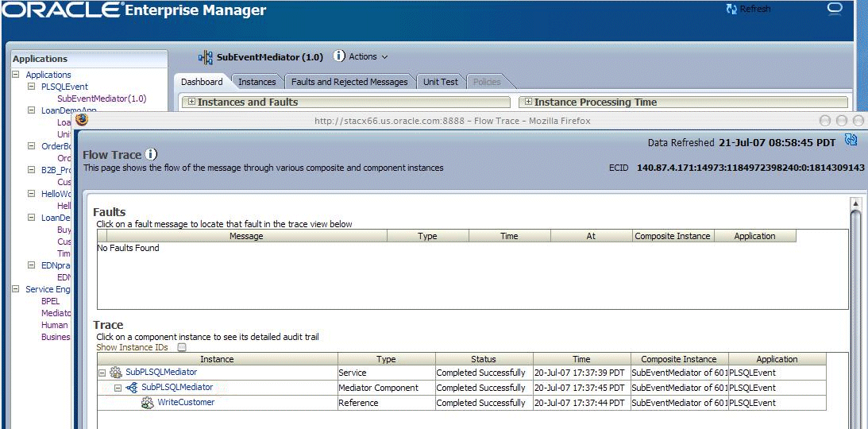
Task: Click the info icon beside Flow Trace title
Action: pyautogui.click(x=151, y=154)
